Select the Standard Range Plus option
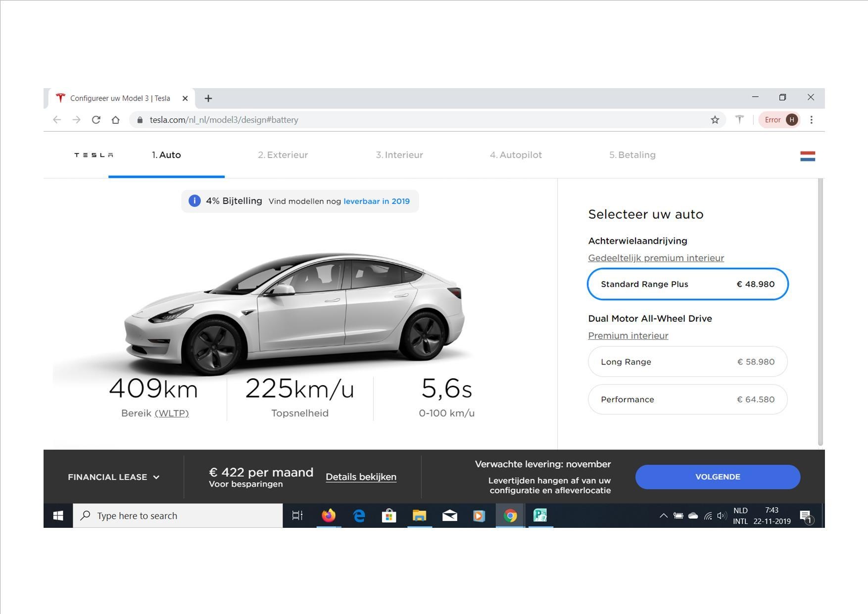Screen dimensions: 868x614 [x=688, y=284]
